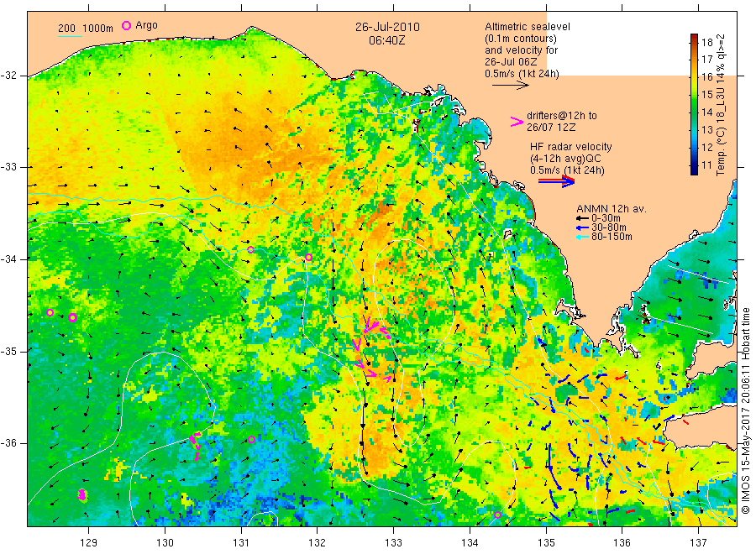Click the red and blue HF radar arrow

click(x=557, y=180)
